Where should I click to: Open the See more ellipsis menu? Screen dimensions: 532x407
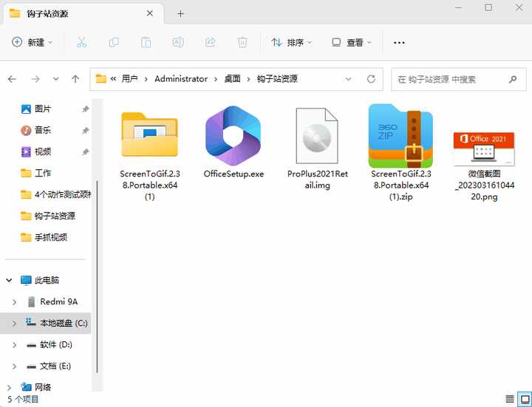pos(399,42)
